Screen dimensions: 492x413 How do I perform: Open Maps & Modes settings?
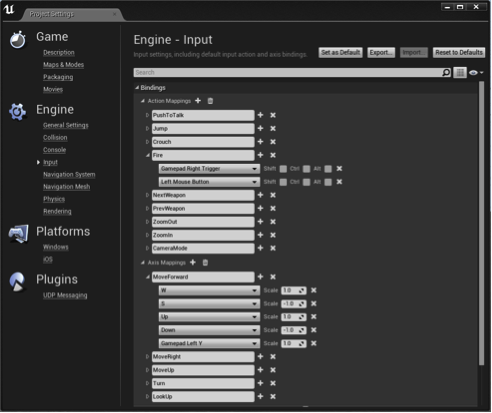(x=63, y=65)
